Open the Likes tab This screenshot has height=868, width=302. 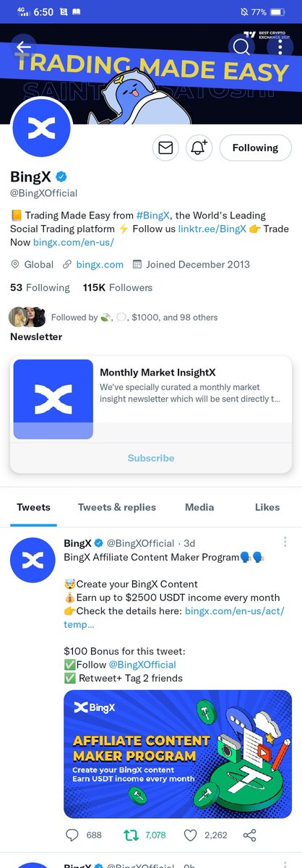[267, 507]
